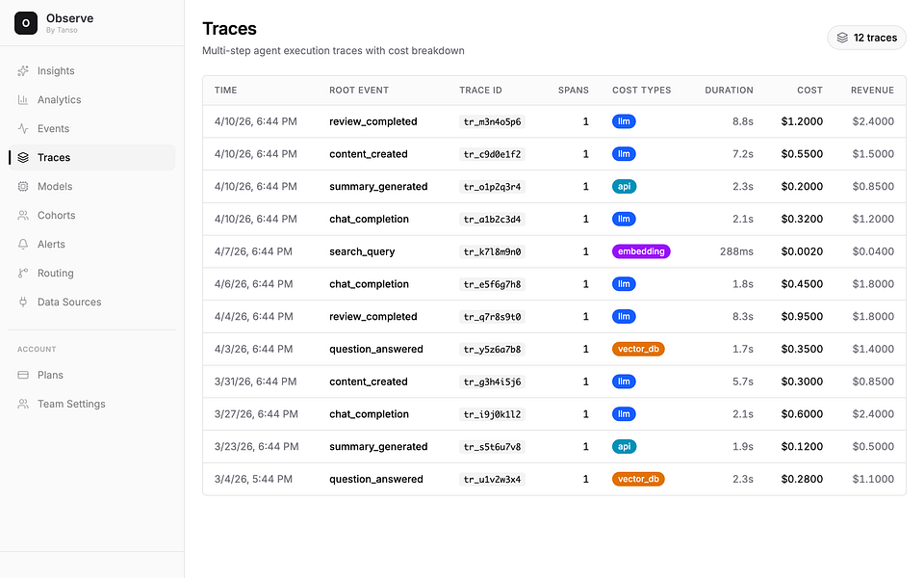The width and height of the screenshot is (924, 578).
Task: Click the Analytics bar chart icon
Action: tap(23, 99)
